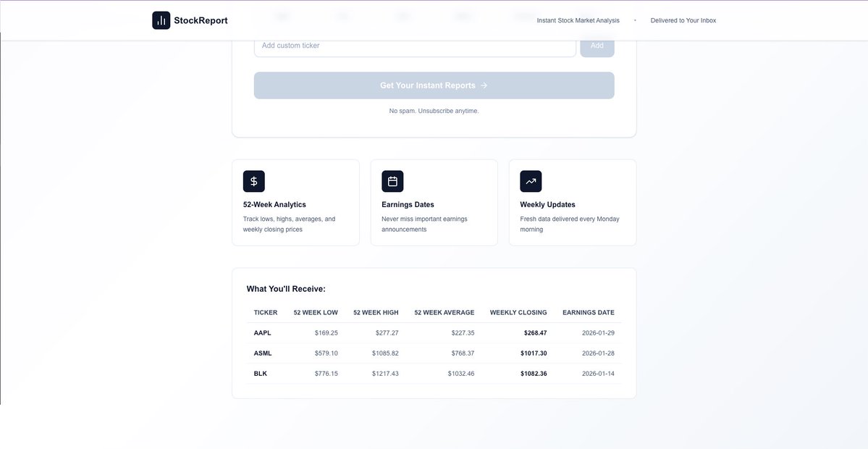868x449 pixels.
Task: Click the $227.35 average value
Action: (463, 333)
